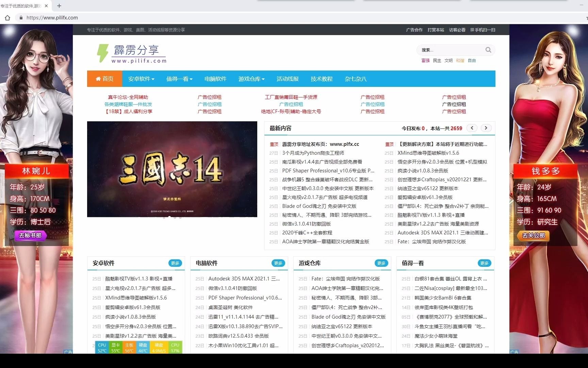
Task: Open 桌面圣诞树 美化软件 post
Action: point(230,307)
